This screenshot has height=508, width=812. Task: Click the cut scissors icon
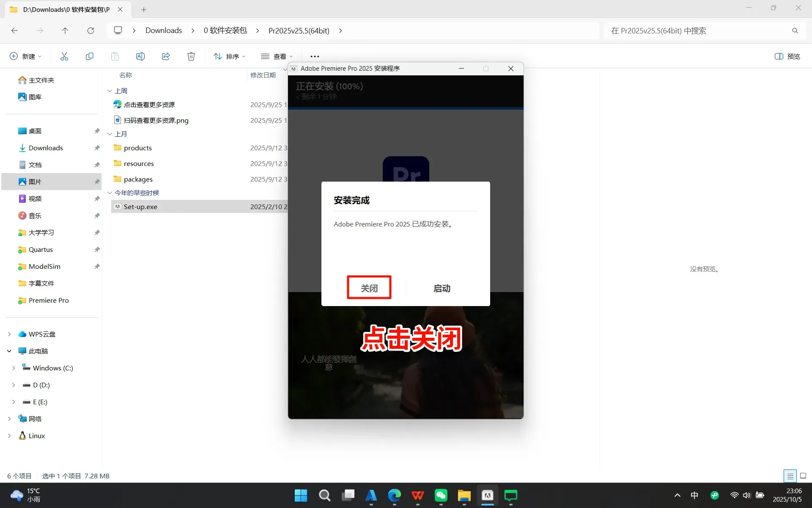tap(64, 56)
